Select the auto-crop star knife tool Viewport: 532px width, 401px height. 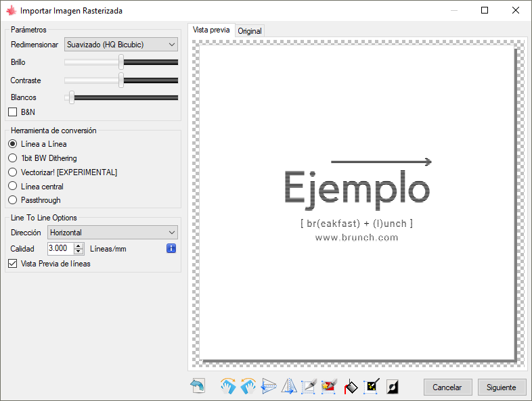[329, 386]
